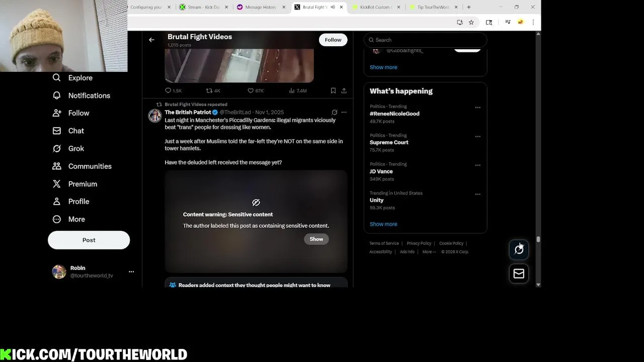The image size is (644, 362).
Task: Open floating Grok button at bottom right
Action: click(x=519, y=249)
